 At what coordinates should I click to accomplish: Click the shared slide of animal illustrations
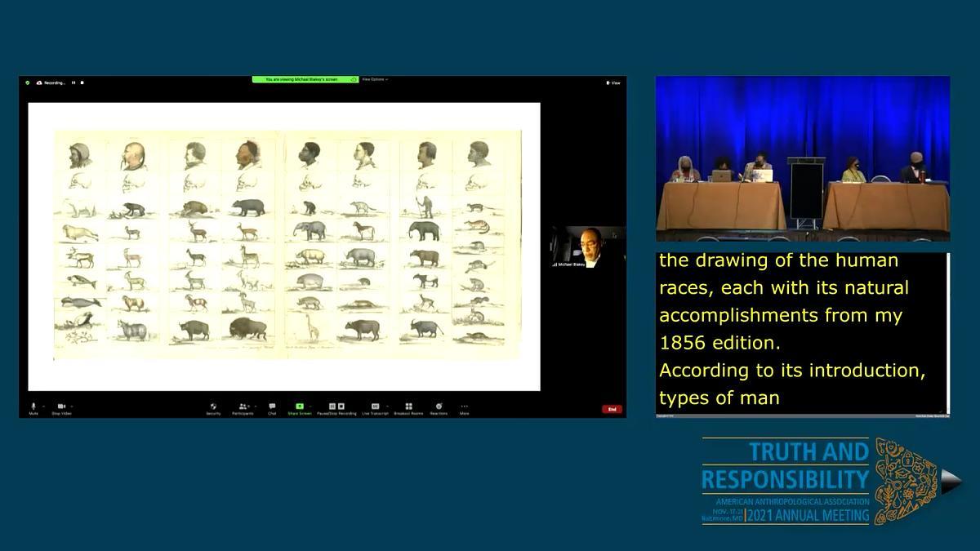tap(284, 247)
